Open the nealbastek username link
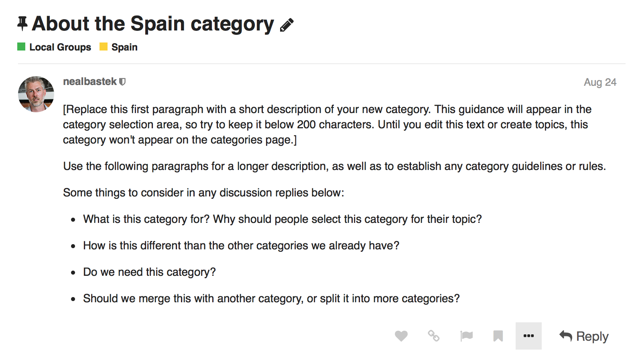 (x=89, y=82)
